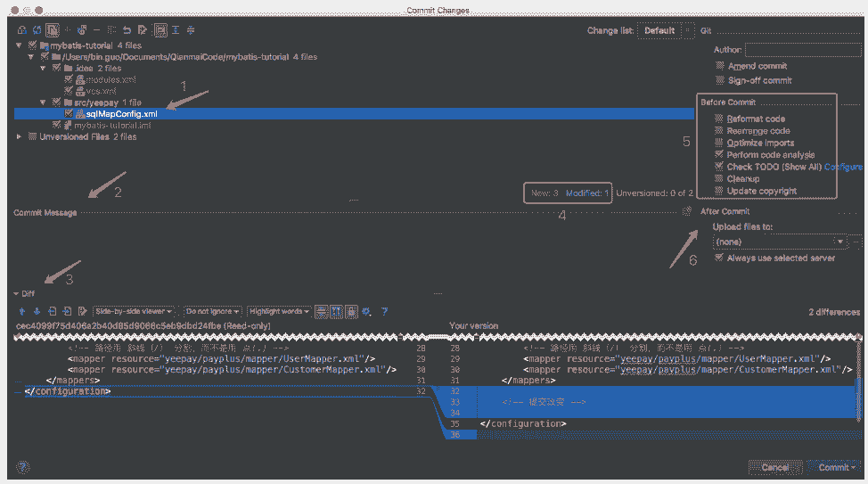Screen dimensions: 868x484
Task: Click the Refresh Changes toolbar icon
Action: (x=37, y=30)
